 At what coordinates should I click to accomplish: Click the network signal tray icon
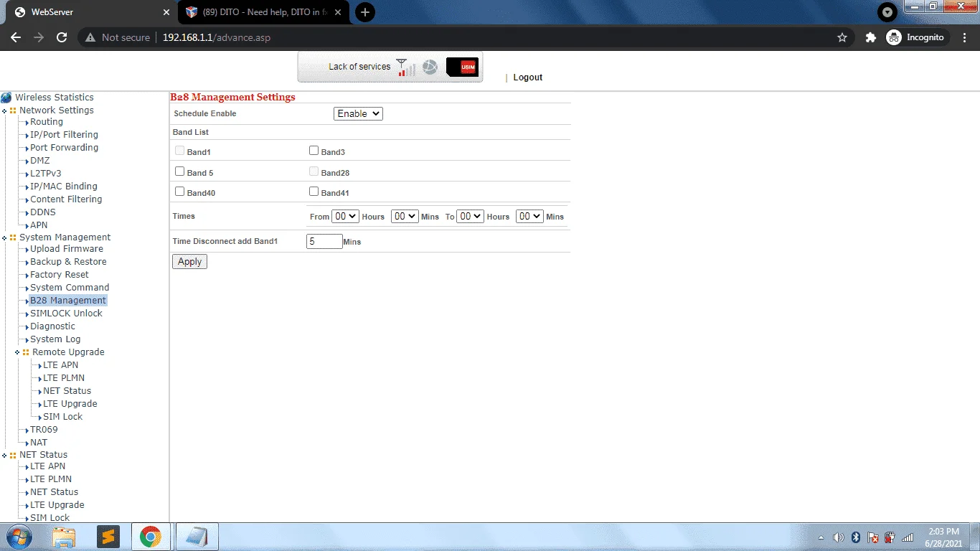[908, 537]
